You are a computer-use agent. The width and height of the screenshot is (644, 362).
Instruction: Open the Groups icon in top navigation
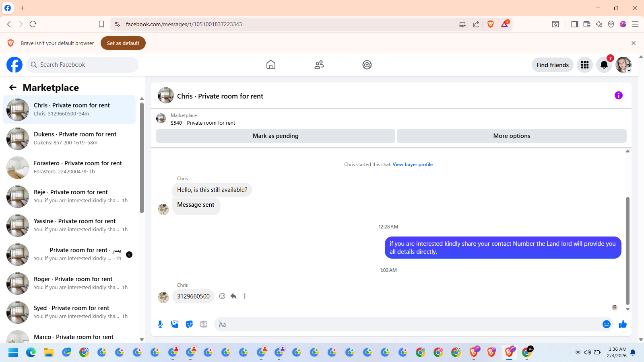click(367, 65)
